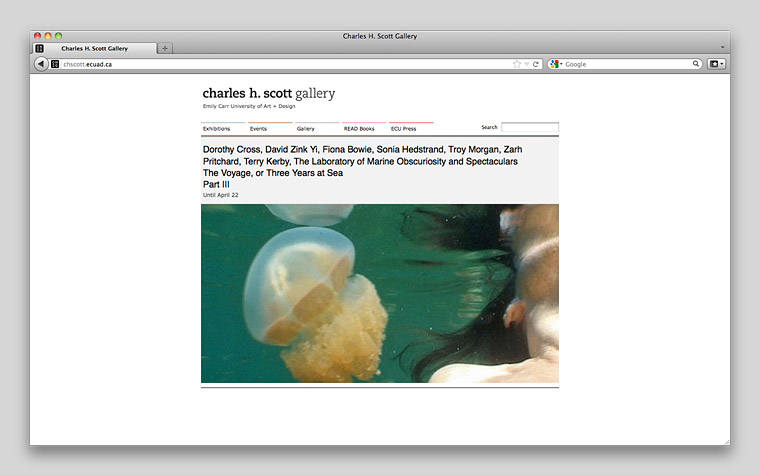Click the search magnifier icon in toolbar

pos(696,64)
